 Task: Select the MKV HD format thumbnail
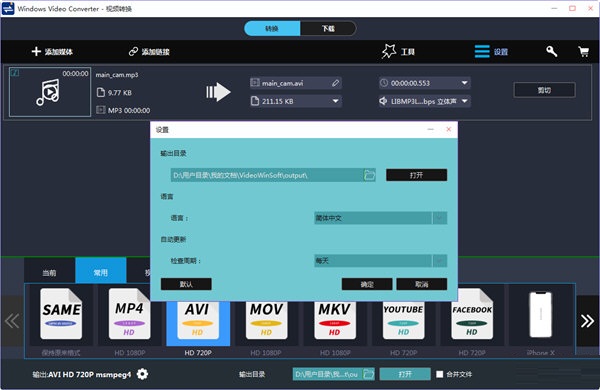(x=334, y=320)
